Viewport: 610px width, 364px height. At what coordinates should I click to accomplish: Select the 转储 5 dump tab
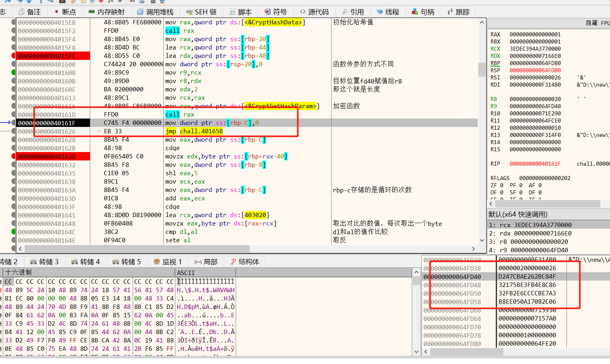click(127, 262)
